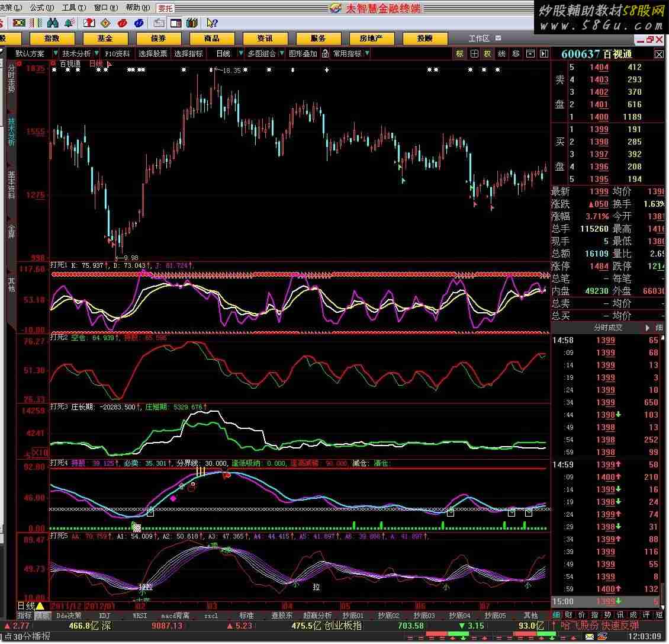
Task: Click the 细 detail toggle in the 分时成交 header
Action: (x=659, y=328)
